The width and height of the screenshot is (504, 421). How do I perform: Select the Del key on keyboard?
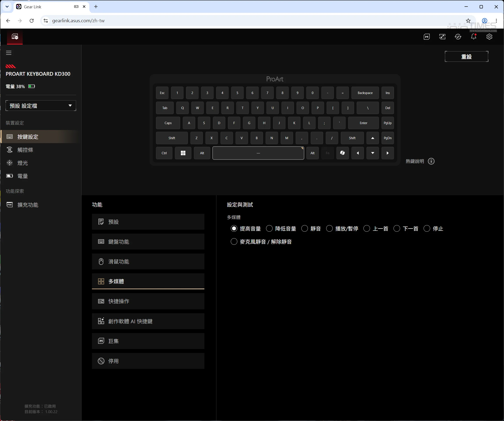pyautogui.click(x=388, y=108)
